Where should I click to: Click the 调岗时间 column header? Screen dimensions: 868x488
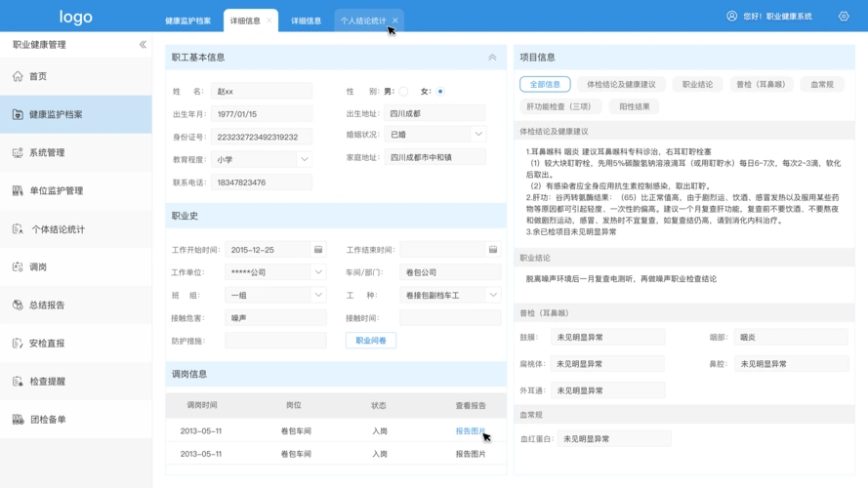(202, 405)
